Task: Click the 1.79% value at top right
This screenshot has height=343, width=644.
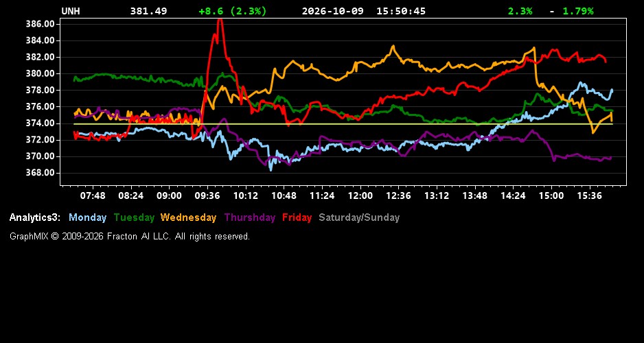Action: coord(578,11)
